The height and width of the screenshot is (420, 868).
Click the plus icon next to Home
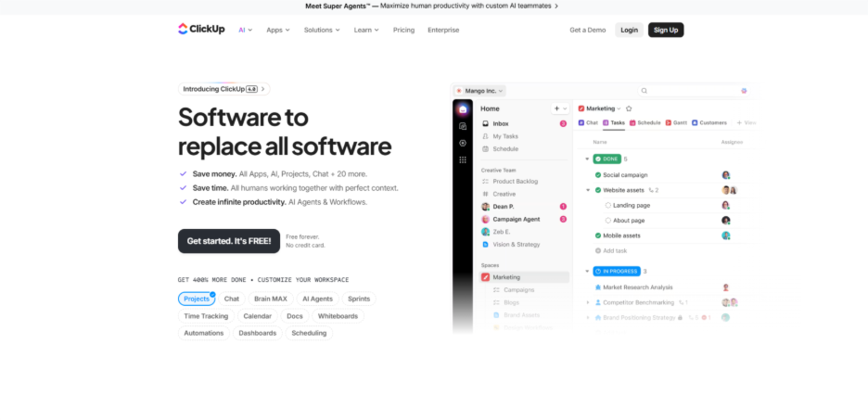point(556,108)
